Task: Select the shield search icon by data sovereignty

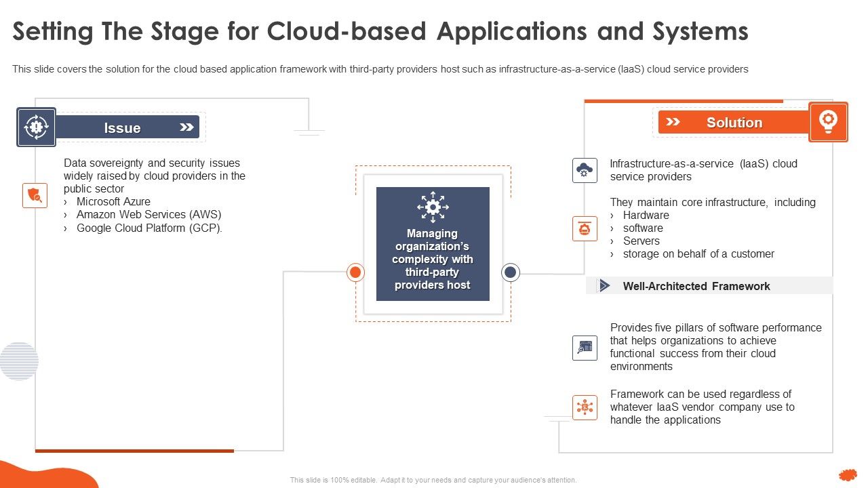Action: [x=35, y=195]
